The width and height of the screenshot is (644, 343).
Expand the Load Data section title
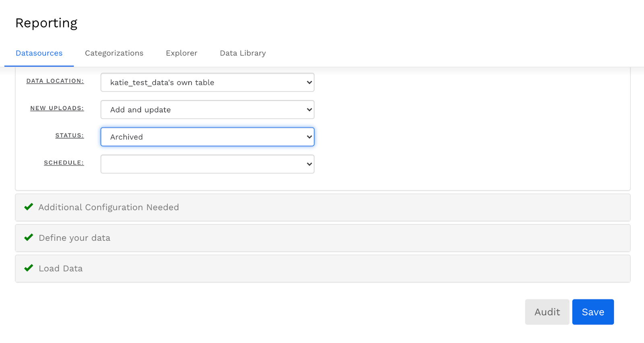tap(61, 269)
